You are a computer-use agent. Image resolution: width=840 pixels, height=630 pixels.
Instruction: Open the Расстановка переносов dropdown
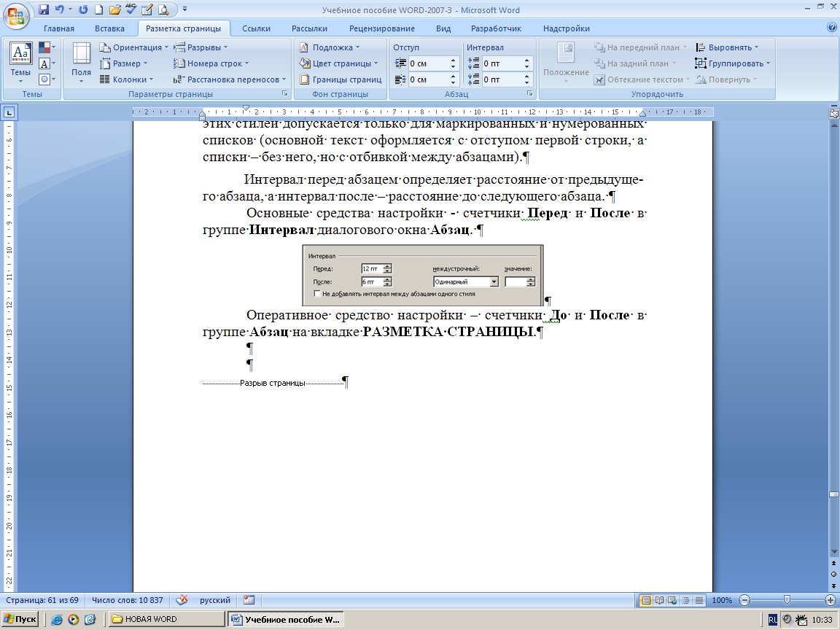pos(229,79)
